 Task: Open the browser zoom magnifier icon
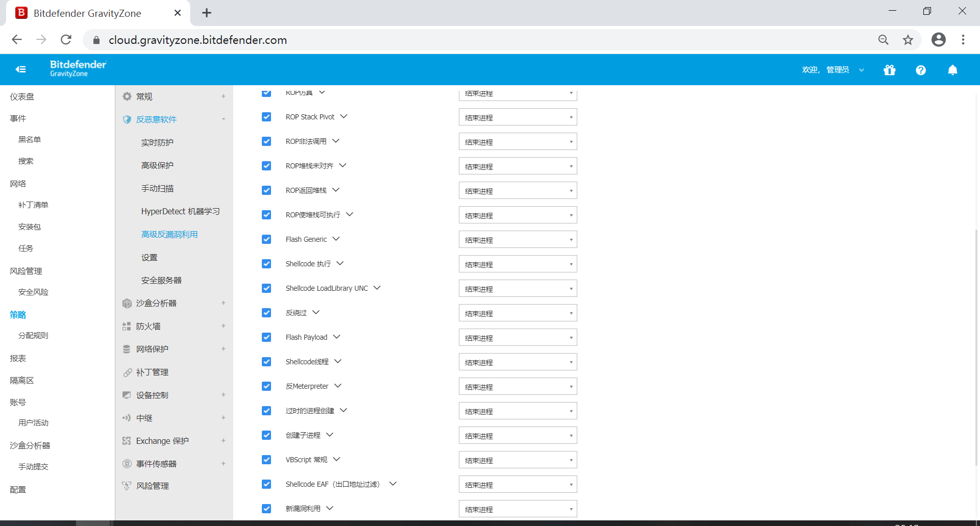[x=884, y=40]
